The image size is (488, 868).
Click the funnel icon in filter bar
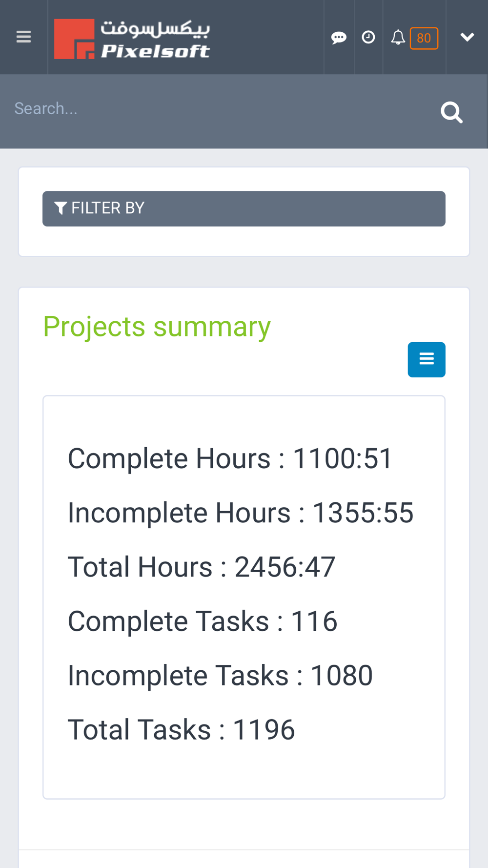pyautogui.click(x=61, y=208)
